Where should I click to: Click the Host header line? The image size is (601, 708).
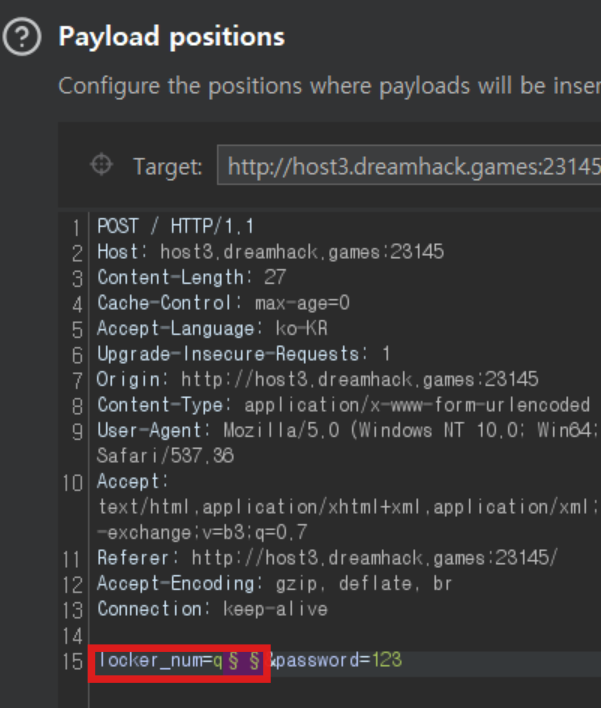click(270, 252)
